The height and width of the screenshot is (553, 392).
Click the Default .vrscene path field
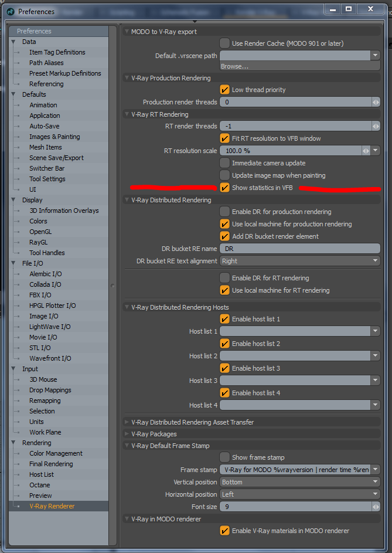295,55
